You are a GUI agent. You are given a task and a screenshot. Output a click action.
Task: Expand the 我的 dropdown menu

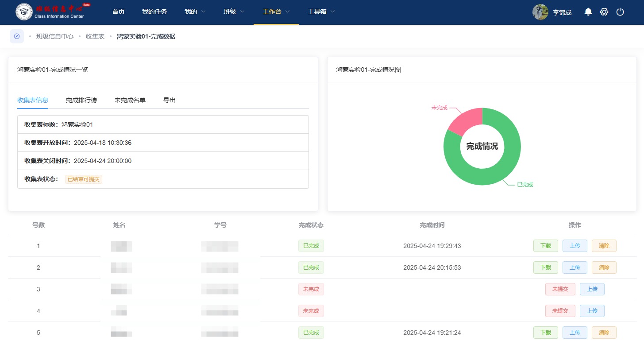[195, 12]
